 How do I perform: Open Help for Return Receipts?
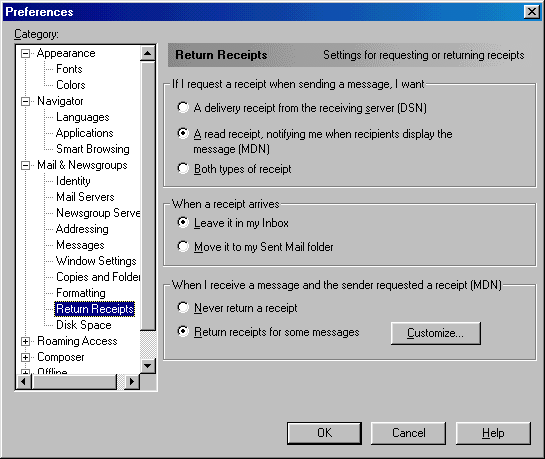click(x=493, y=433)
